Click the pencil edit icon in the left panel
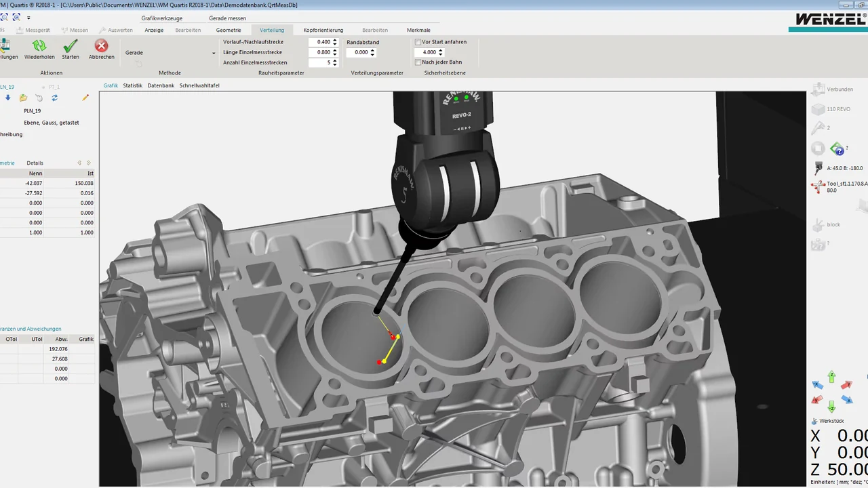868x488 pixels. 85,98
